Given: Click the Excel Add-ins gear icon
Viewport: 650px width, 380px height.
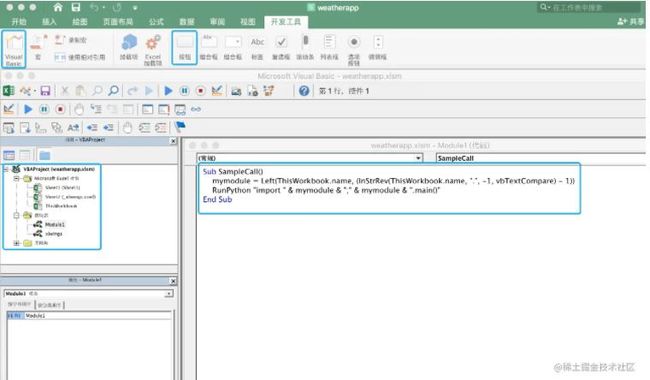Looking at the screenshot, I should point(153,49).
